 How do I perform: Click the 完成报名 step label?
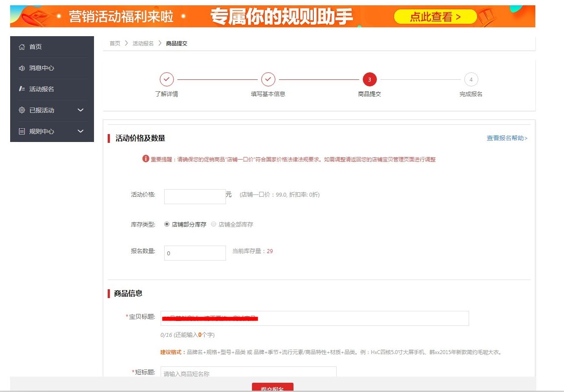click(471, 94)
